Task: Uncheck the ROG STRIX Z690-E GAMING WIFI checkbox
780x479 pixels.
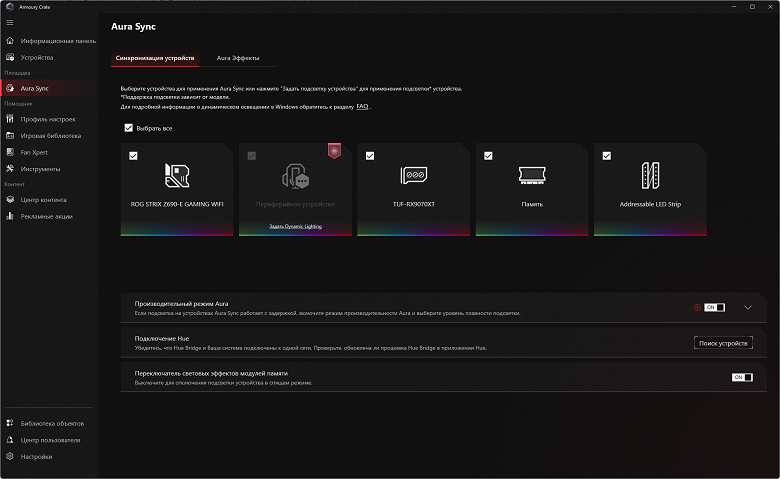Action: point(133,156)
